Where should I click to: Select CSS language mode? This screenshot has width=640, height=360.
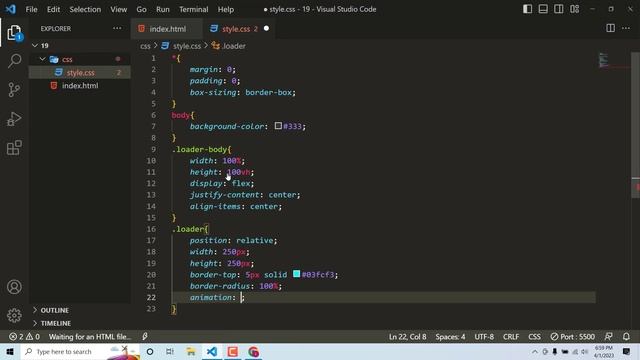pyautogui.click(x=534, y=337)
